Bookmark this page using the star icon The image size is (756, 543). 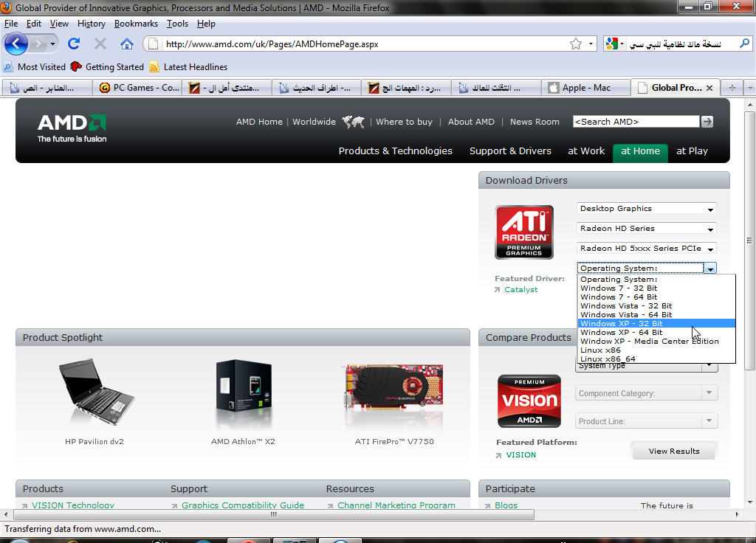tap(576, 44)
